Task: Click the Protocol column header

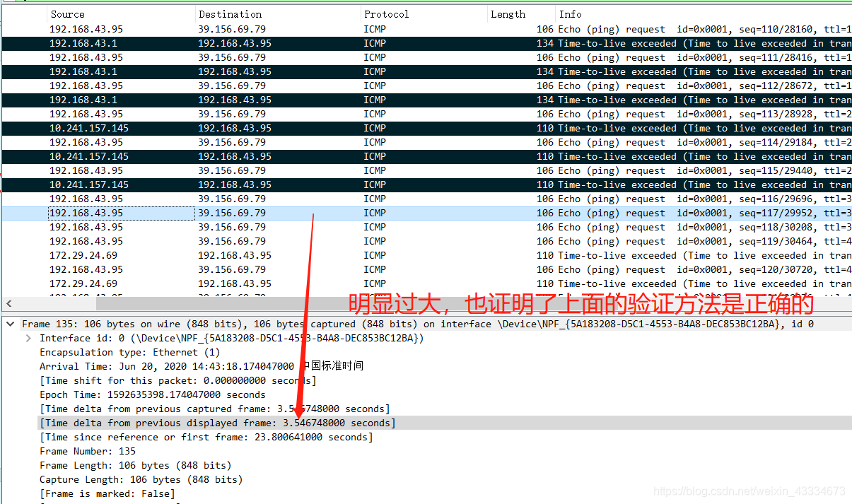Action: [x=423, y=14]
